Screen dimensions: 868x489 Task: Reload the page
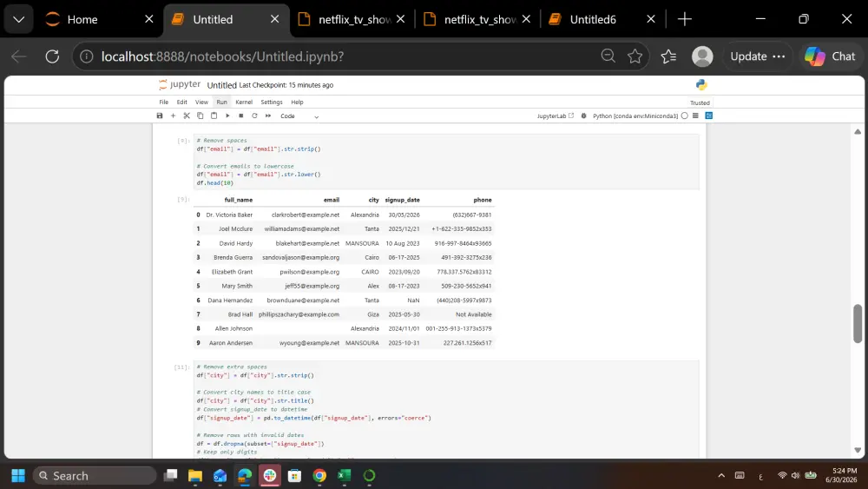coord(52,56)
